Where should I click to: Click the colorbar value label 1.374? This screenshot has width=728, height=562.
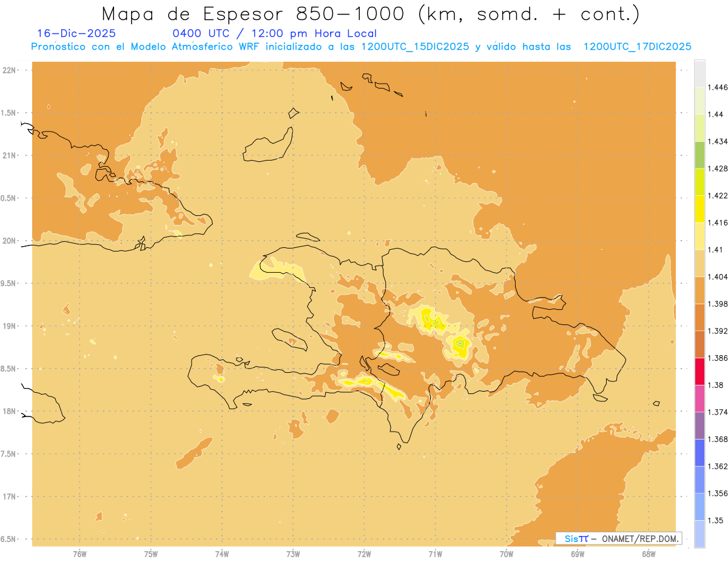(x=718, y=412)
